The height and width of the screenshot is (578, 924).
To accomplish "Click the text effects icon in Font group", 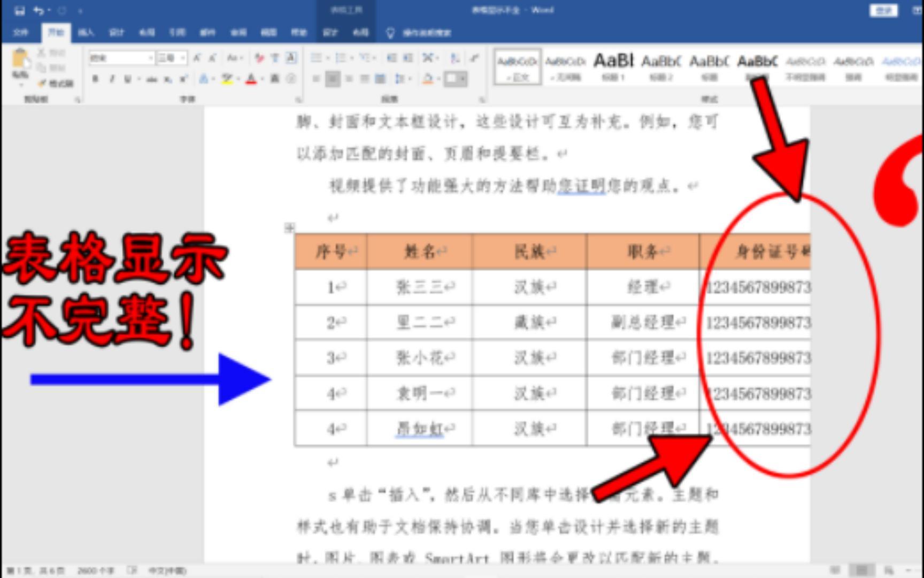I will click(x=203, y=79).
